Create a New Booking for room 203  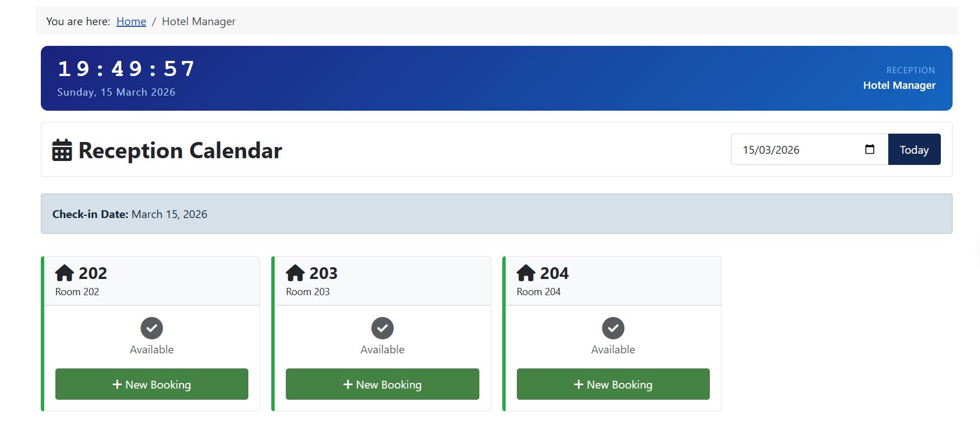pos(383,384)
